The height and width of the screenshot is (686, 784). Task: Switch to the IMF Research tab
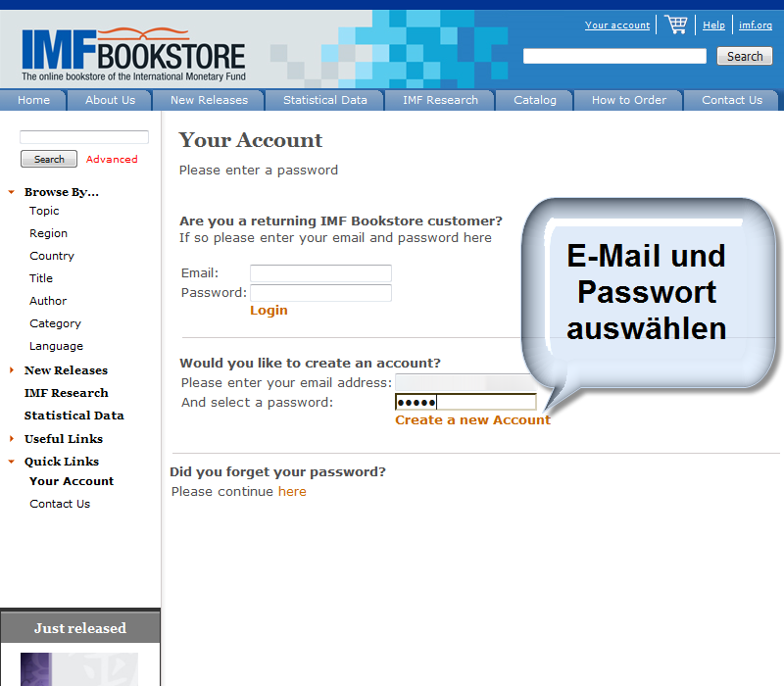[440, 100]
